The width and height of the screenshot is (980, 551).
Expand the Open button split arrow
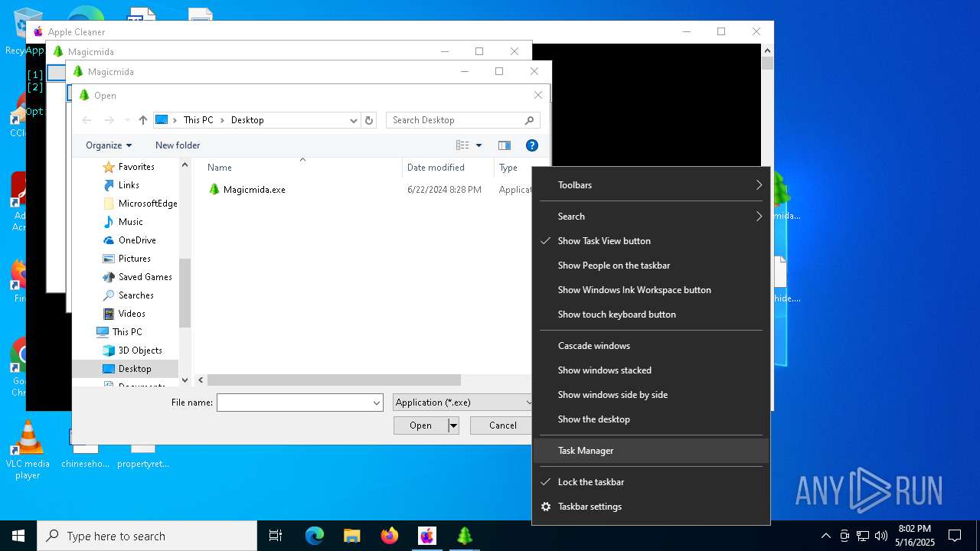click(x=453, y=425)
